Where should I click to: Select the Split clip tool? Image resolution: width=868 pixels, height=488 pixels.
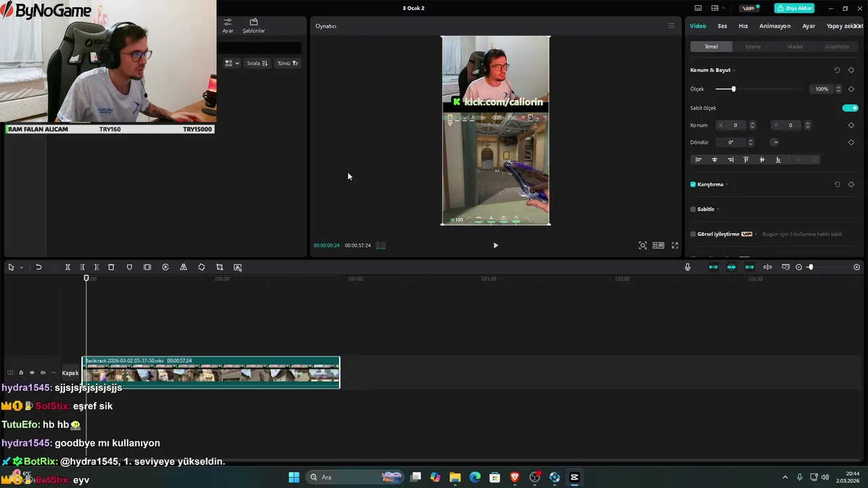tap(68, 267)
